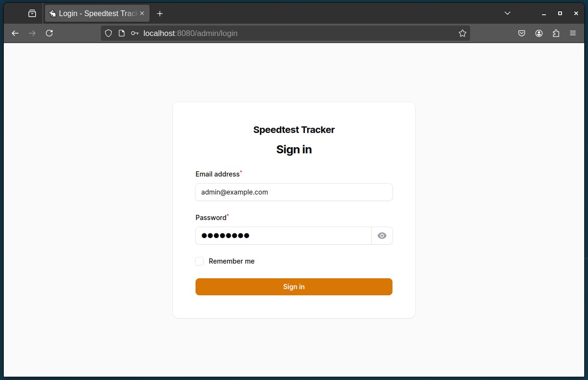Open the shield tracking protection icon

click(x=108, y=33)
